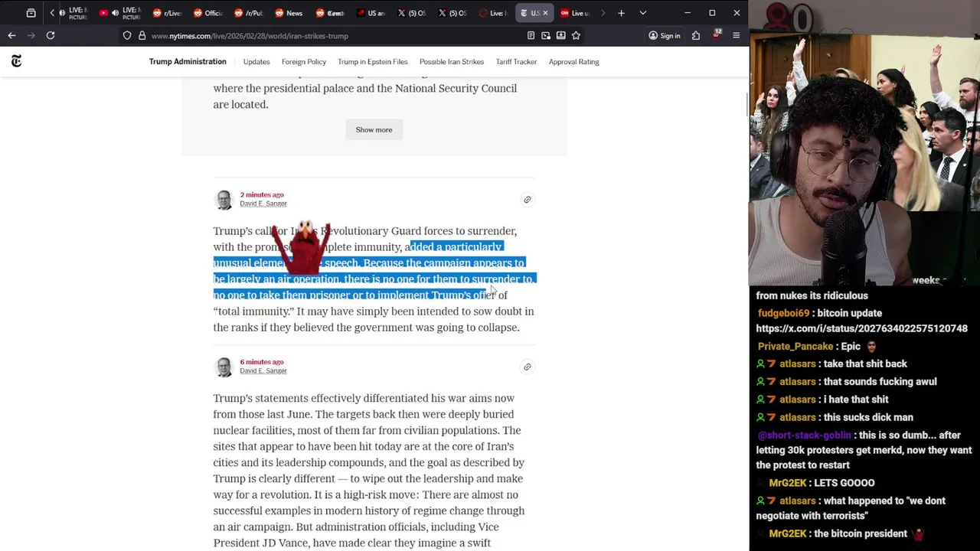Screen dimensions: 980x551
Task: Open the Firefox View icon in tab bar
Action: (x=31, y=13)
